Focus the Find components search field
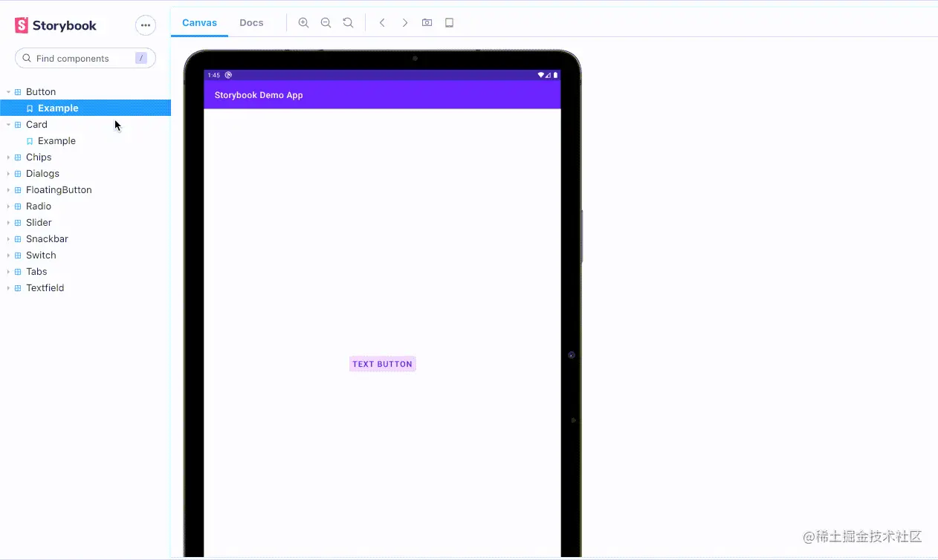Image resolution: width=938 pixels, height=560 pixels. 85,58
